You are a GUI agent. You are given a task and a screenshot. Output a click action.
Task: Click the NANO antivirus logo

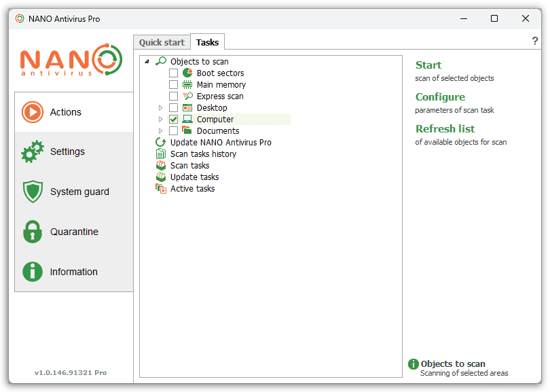(71, 60)
